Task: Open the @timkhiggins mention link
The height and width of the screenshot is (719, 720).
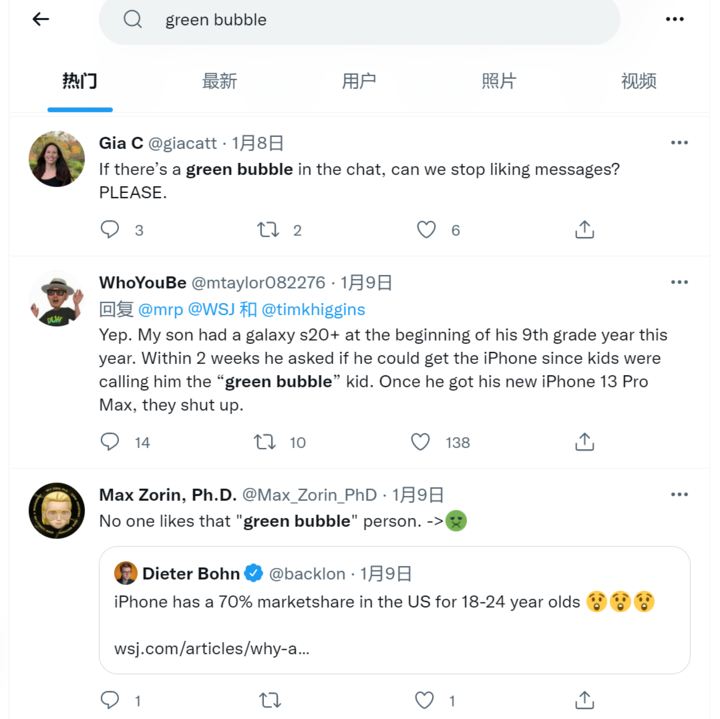Action: pyautogui.click(x=313, y=309)
